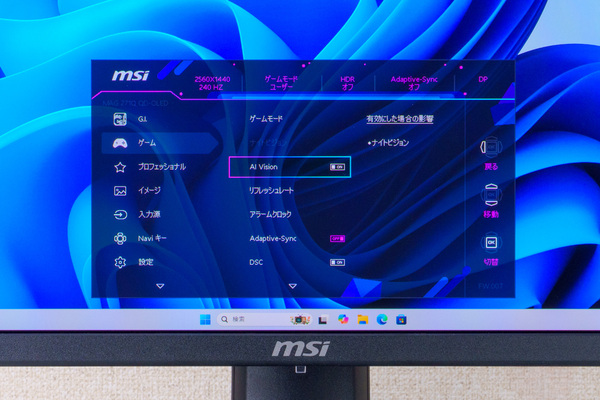Click the 戻る back navigation icon
This screenshot has width=600, height=400.
pos(491,147)
